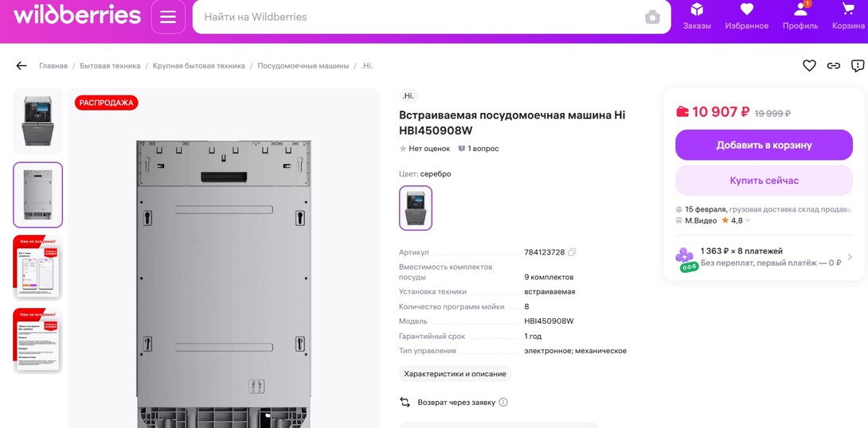Open the Профиль account icon

(x=800, y=17)
